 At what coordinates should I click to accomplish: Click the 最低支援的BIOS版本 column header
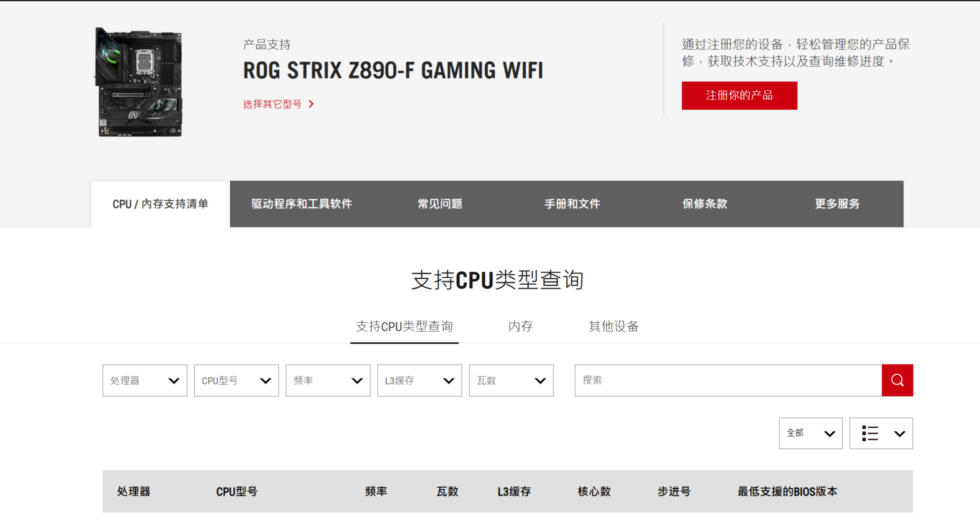787,492
